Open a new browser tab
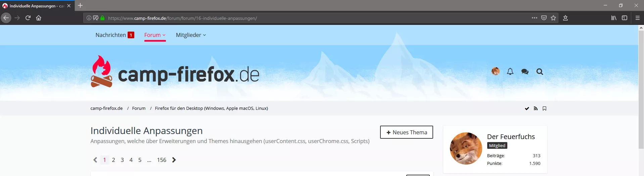Screen dimensions: 644x176 80,5
